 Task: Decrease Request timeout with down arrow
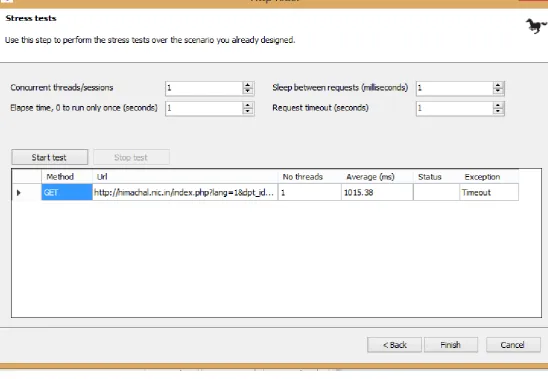click(x=498, y=112)
